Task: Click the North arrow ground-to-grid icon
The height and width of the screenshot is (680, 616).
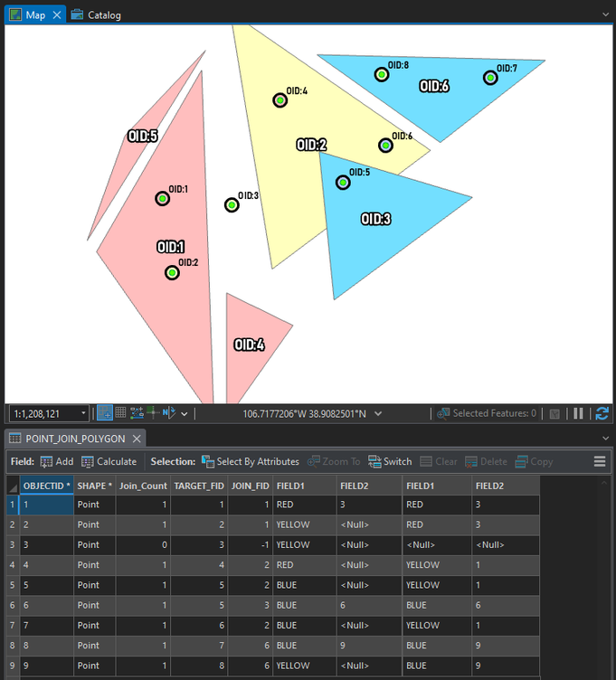Action: pyautogui.click(x=169, y=412)
